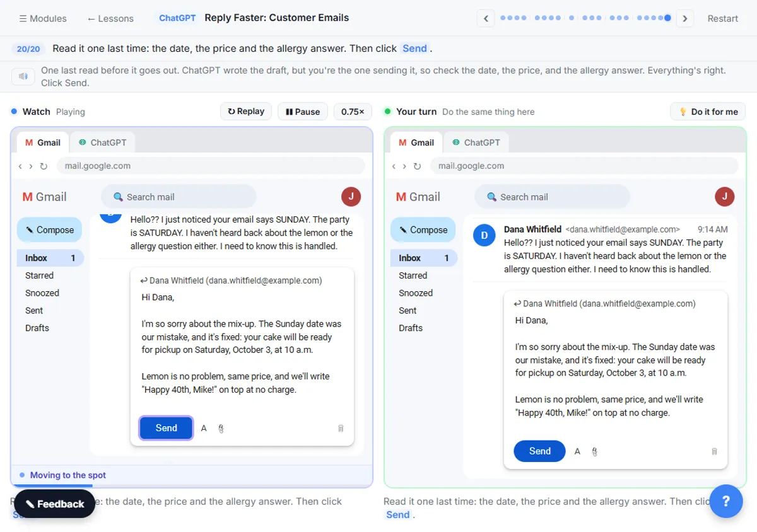
Task: Click the ChatGPT course tag in header
Action: (x=177, y=18)
